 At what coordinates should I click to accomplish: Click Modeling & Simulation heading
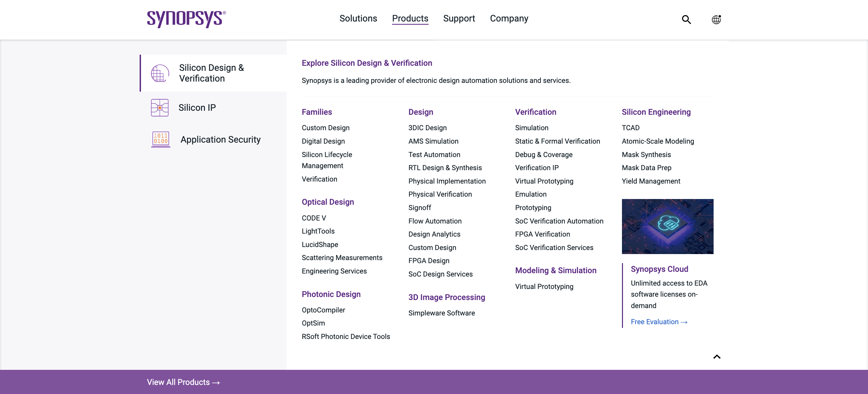pos(555,270)
